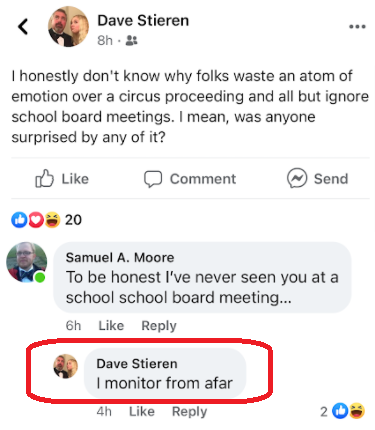Reply to Samuel A. Moore's comment
This screenshot has height=430, width=375.
coord(159,326)
